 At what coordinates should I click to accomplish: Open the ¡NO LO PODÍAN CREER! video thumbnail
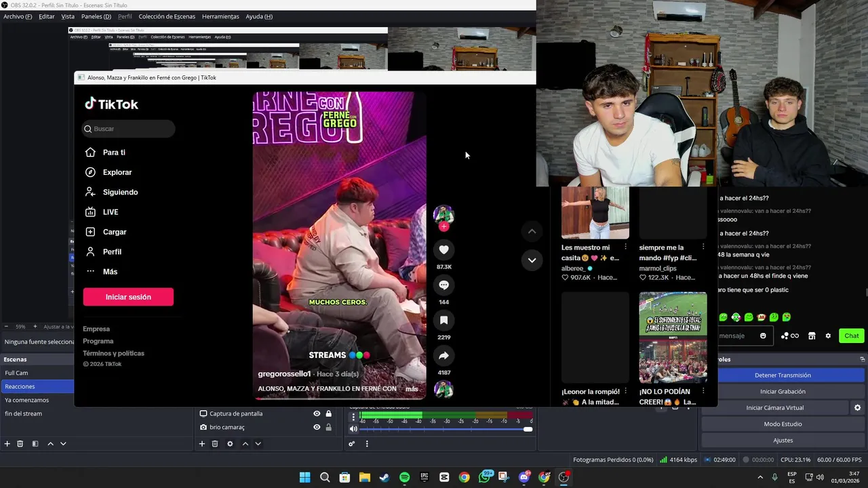coord(673,338)
